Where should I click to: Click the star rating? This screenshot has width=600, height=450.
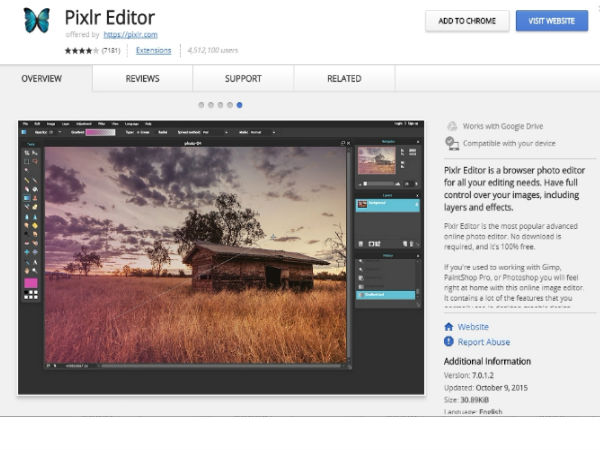coord(82,51)
